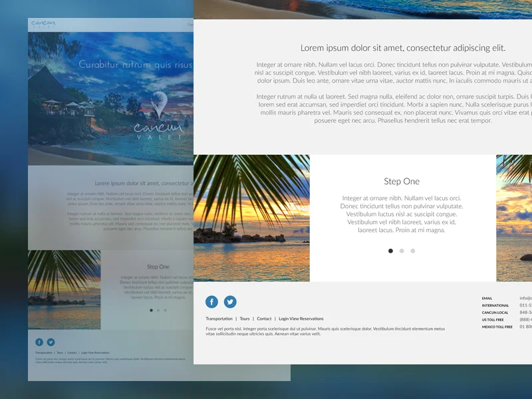The height and width of the screenshot is (399, 532).
Task: Click the MEXICO TOLL FREE label in footer
Action: click(x=497, y=327)
